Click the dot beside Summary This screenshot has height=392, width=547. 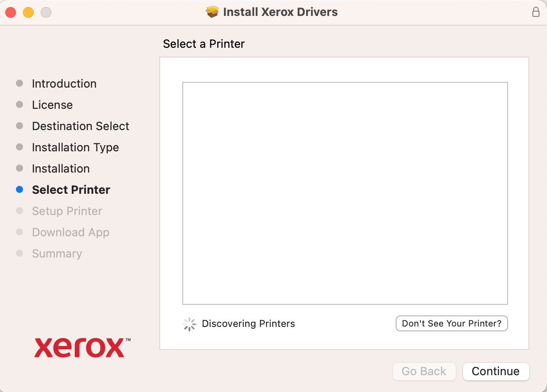coord(19,253)
